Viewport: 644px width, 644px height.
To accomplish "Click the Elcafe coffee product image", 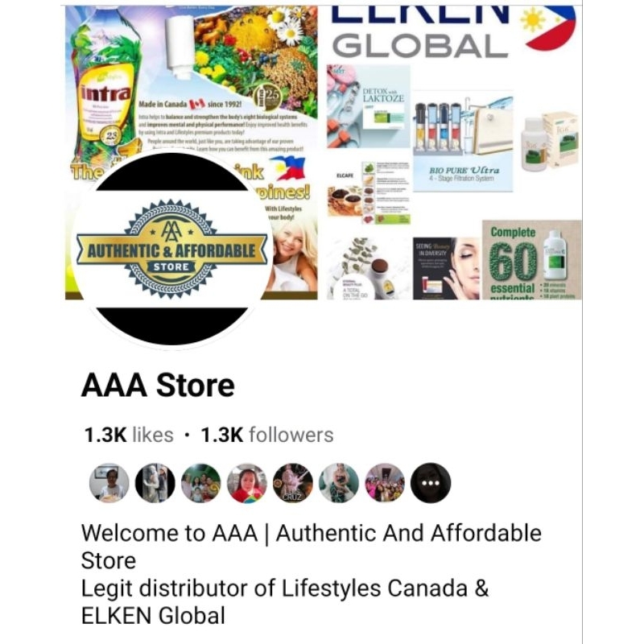I will 369,192.
